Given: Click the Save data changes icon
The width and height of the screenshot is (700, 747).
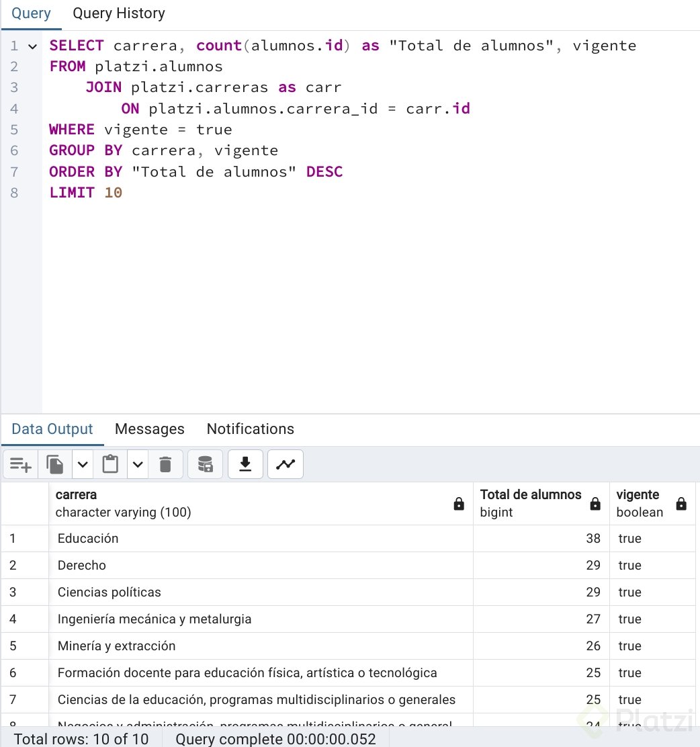Looking at the screenshot, I should pos(206,464).
